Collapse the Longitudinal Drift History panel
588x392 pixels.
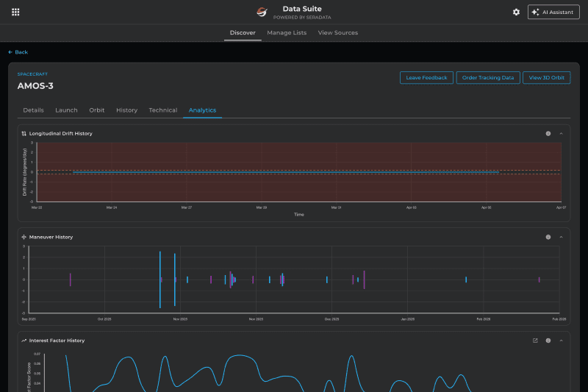click(x=561, y=134)
